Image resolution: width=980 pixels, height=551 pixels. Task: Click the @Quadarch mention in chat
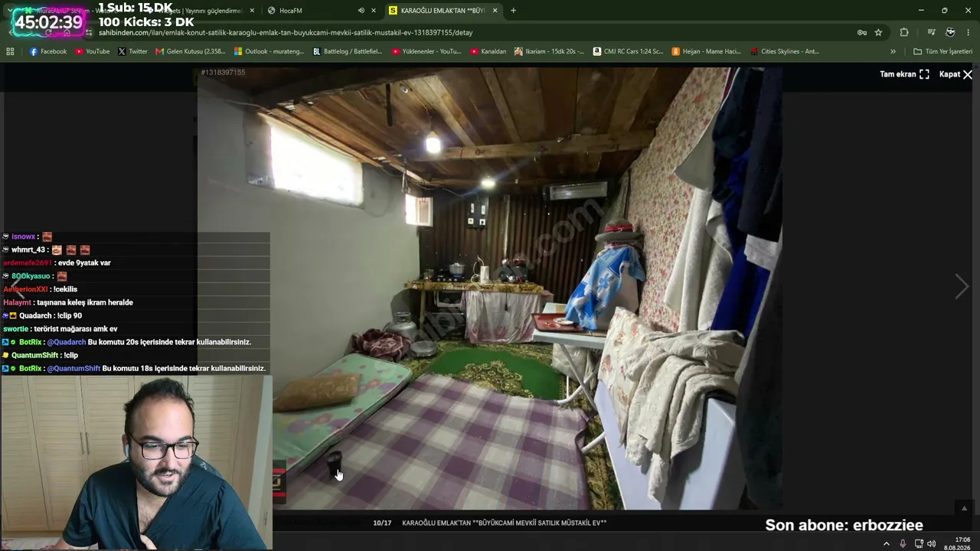click(67, 342)
